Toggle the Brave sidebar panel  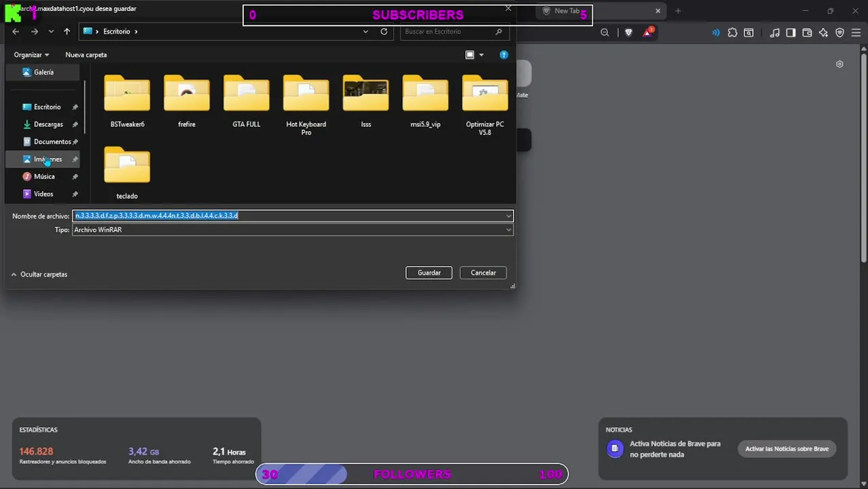pos(791,33)
